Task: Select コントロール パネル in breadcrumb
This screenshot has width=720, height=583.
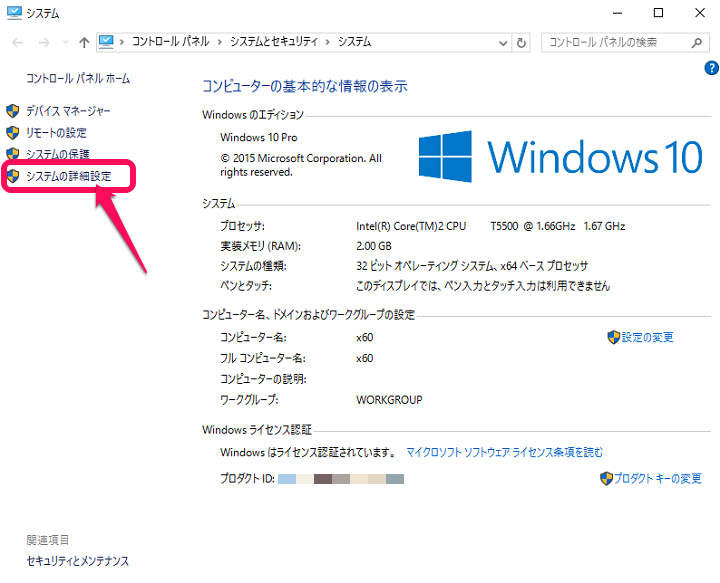Action: 170,42
